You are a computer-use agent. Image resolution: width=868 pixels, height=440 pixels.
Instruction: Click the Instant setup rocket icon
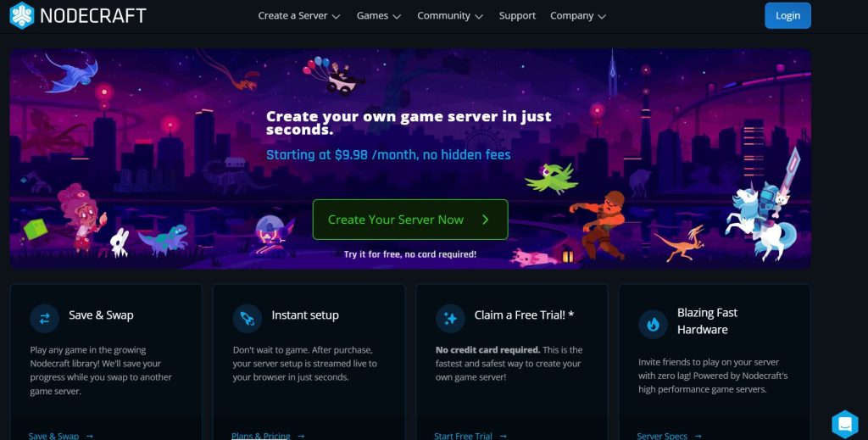pos(247,318)
